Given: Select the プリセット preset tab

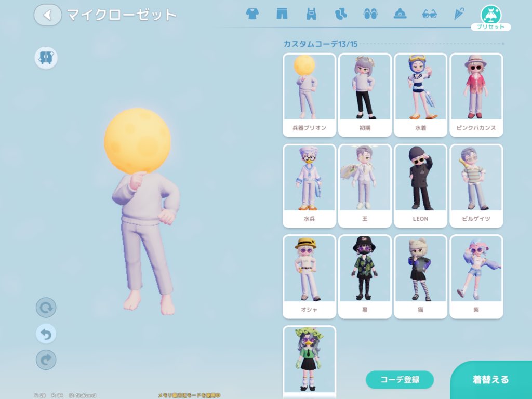Looking at the screenshot, I should point(490,18).
